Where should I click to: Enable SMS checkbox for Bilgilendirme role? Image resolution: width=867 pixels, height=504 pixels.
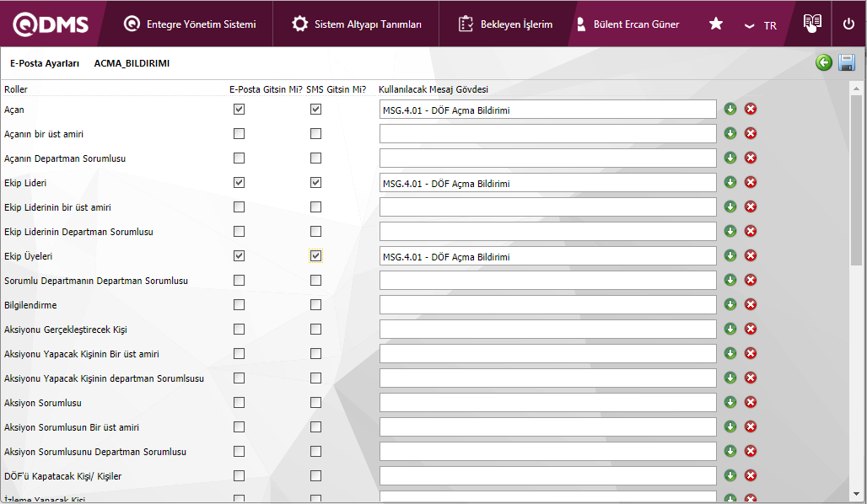(x=315, y=305)
